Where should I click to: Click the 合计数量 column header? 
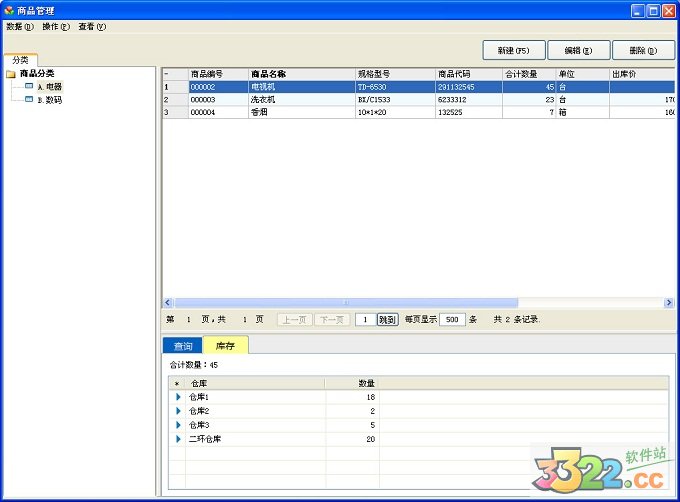click(x=529, y=74)
